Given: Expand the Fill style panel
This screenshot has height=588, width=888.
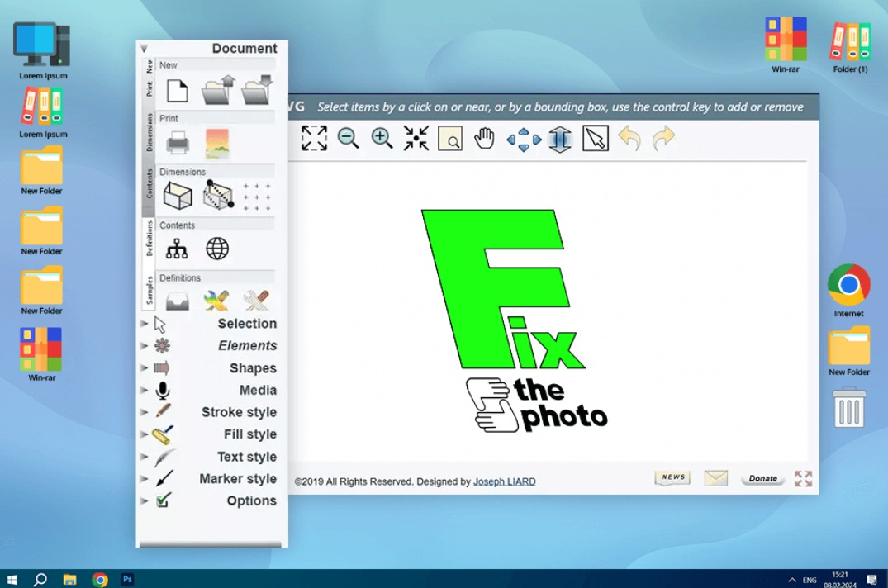Looking at the screenshot, I should 145,434.
